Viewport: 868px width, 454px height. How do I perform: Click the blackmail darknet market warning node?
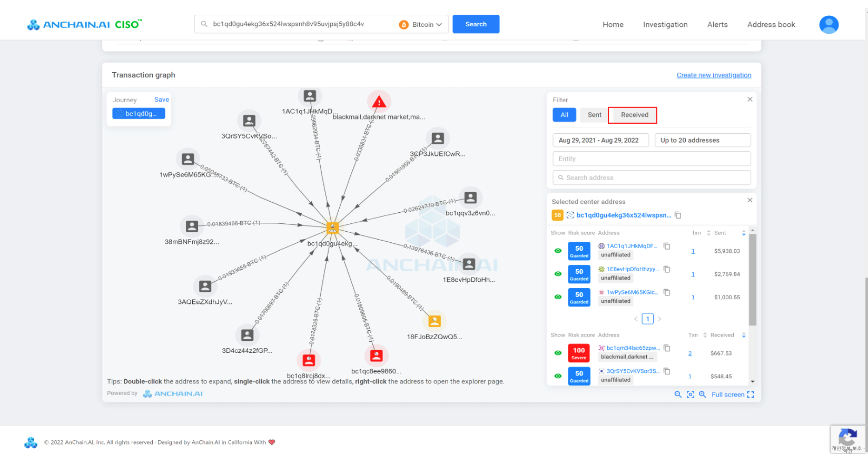[x=379, y=101]
